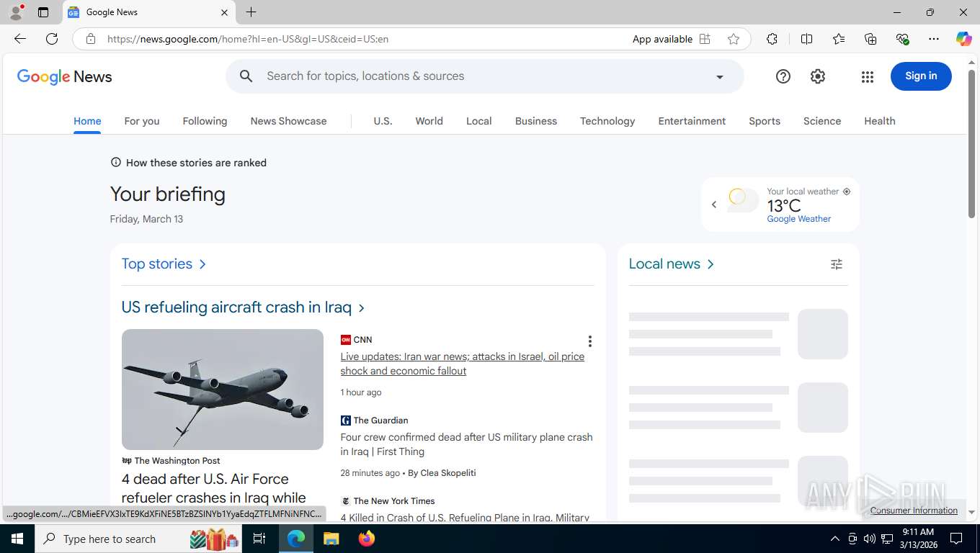
Task: Open Firefox from the taskbar
Action: [x=367, y=539]
